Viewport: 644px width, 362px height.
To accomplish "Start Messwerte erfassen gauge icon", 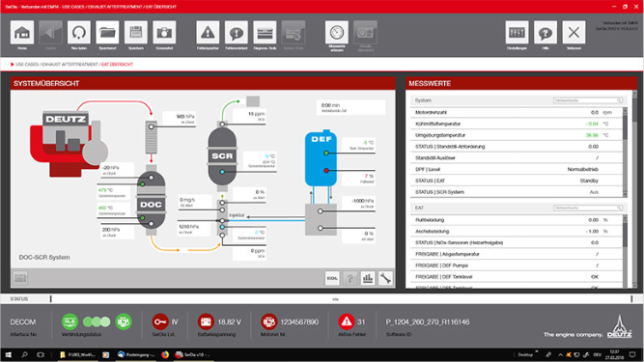I will (x=337, y=33).
